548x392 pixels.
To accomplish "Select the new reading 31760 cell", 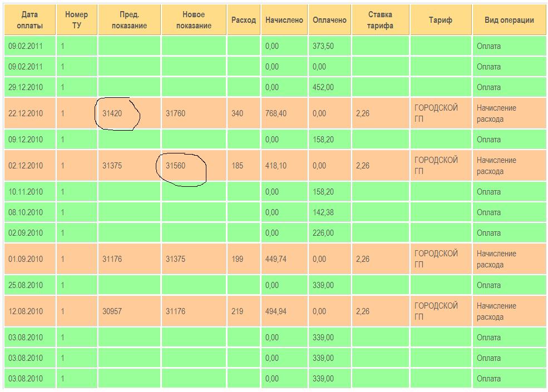I will [x=176, y=113].
